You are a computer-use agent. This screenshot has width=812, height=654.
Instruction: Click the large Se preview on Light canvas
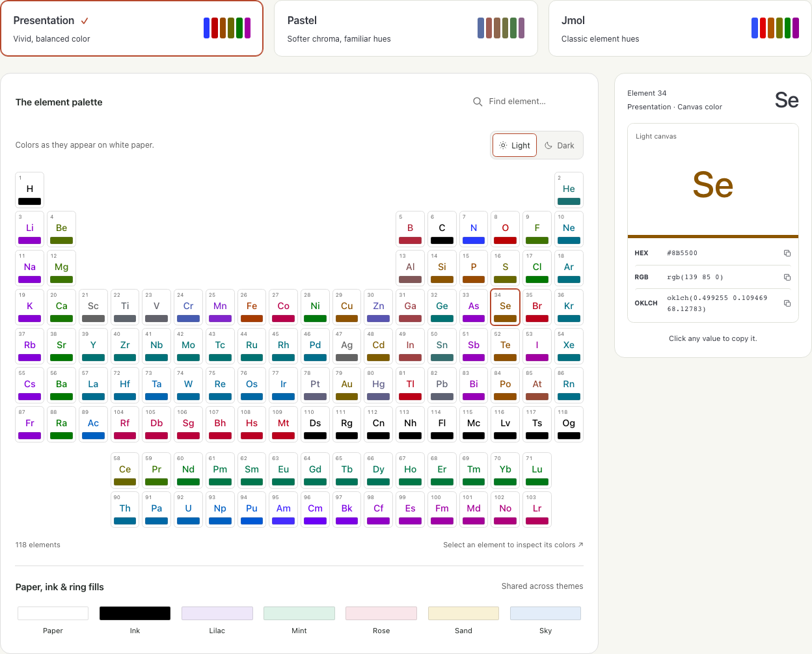pyautogui.click(x=713, y=185)
